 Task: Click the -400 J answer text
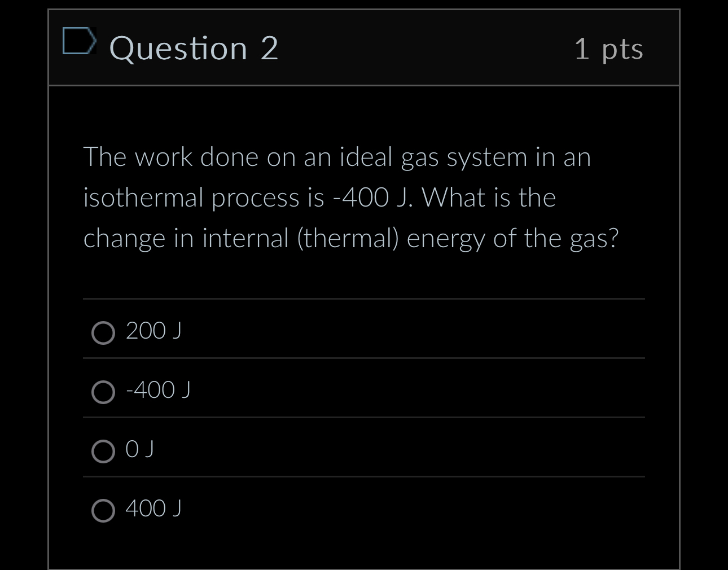coord(159,390)
